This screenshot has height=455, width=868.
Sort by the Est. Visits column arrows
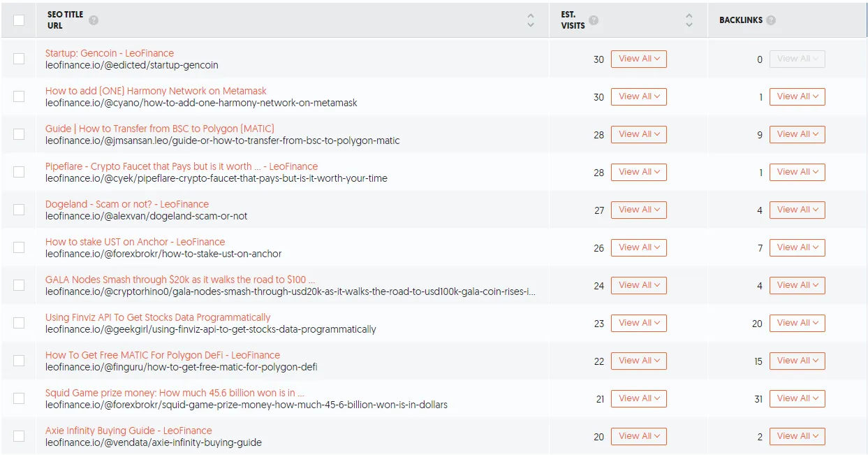pos(689,20)
